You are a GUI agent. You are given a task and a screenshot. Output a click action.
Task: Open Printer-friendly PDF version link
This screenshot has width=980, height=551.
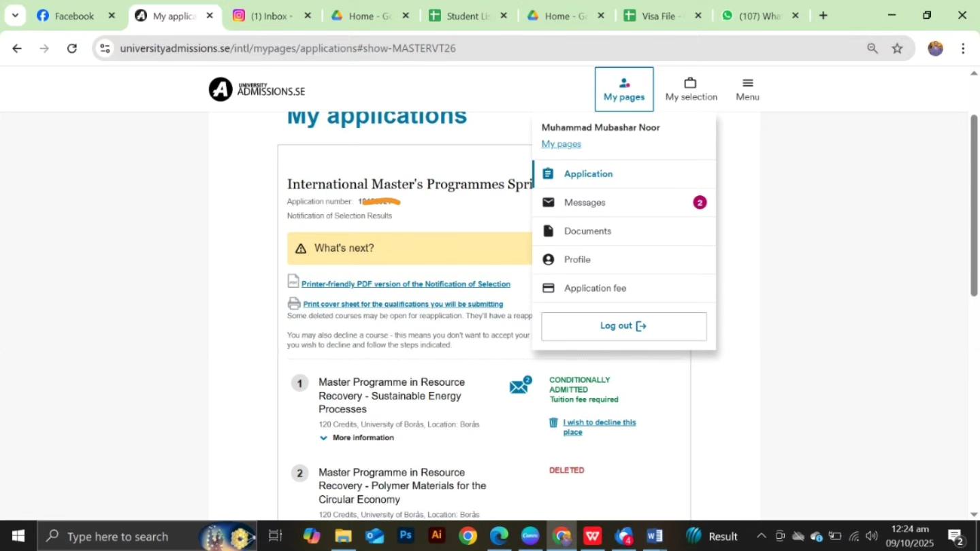(x=406, y=284)
